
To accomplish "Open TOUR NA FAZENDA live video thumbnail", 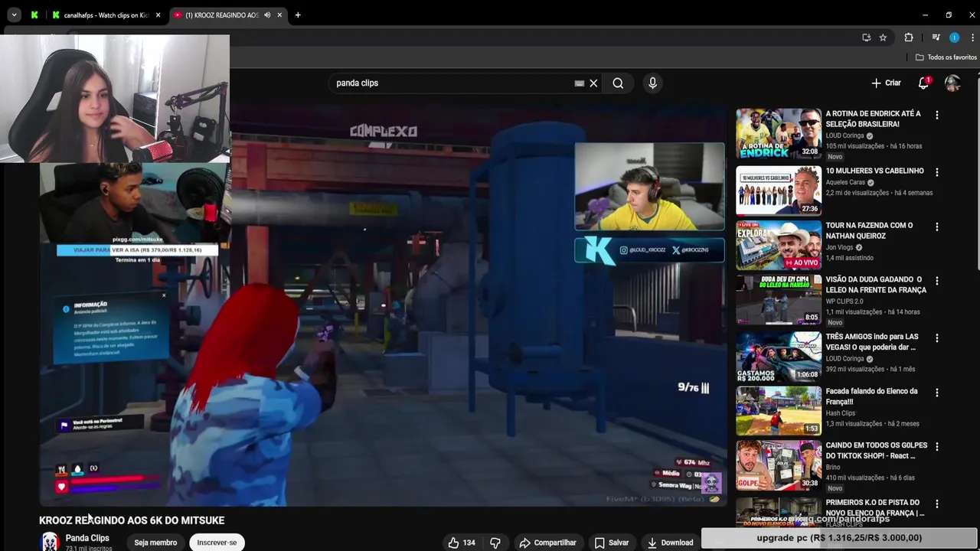I will pyautogui.click(x=779, y=246).
